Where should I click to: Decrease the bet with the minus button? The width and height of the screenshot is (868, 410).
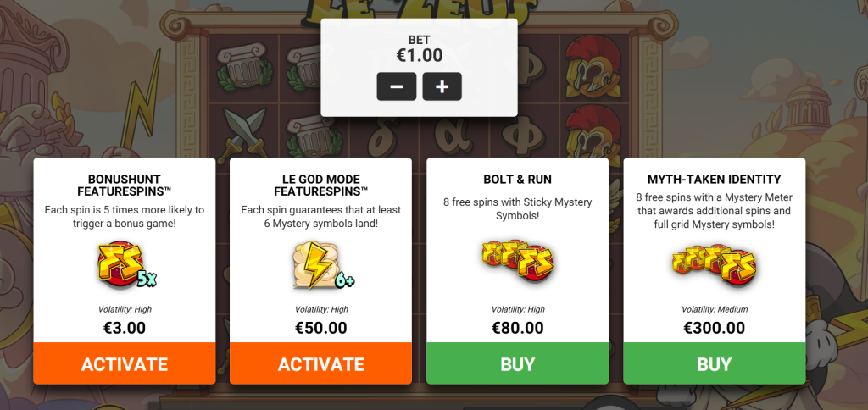pos(397,86)
